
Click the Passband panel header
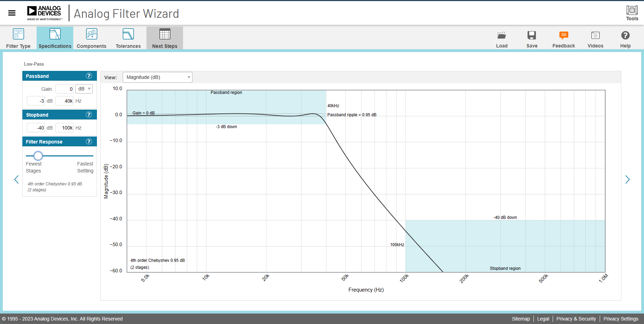point(60,76)
